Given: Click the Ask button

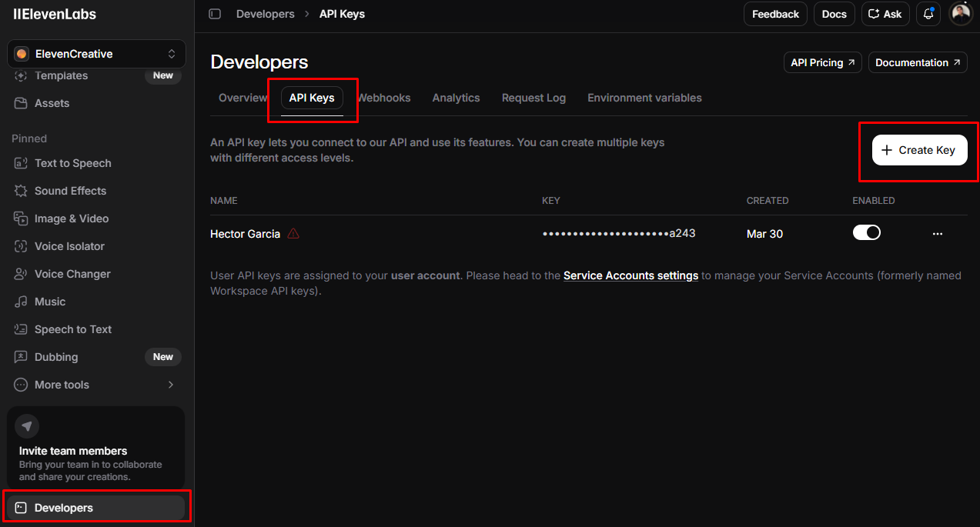Looking at the screenshot, I should coord(885,14).
